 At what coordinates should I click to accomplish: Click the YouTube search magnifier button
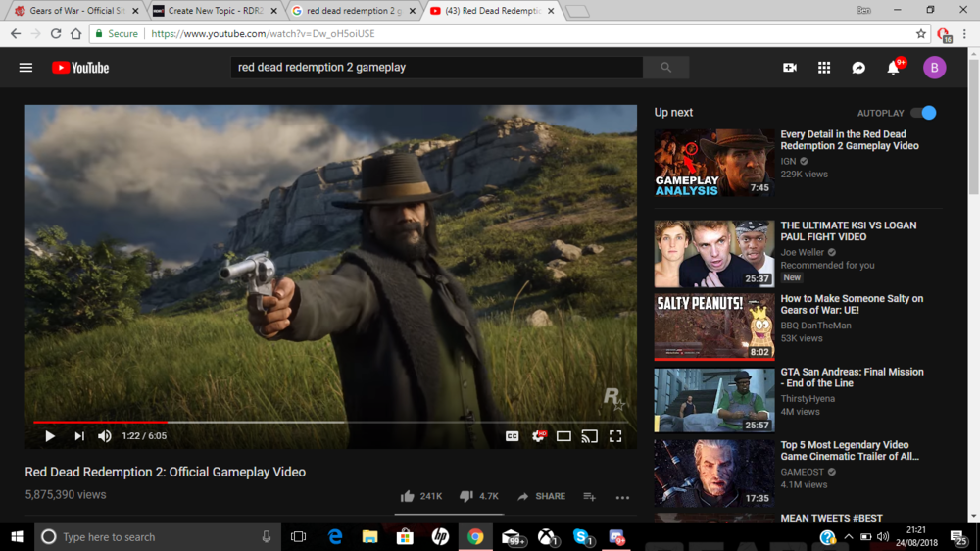coord(666,68)
